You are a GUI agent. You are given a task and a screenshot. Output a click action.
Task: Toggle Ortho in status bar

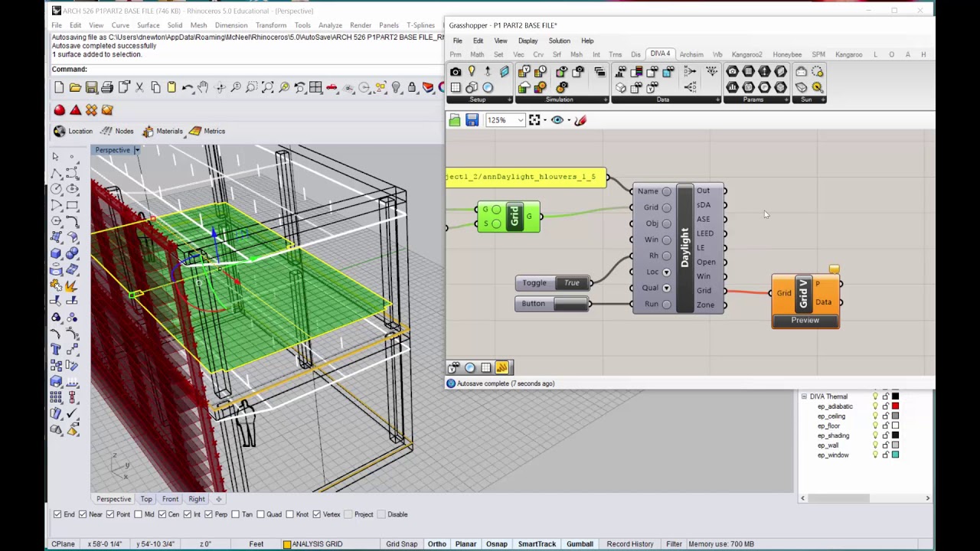(x=436, y=544)
